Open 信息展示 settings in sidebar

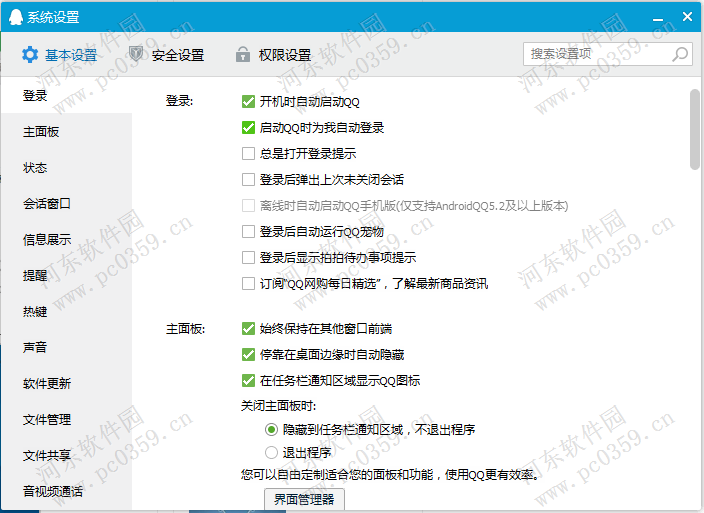point(66,239)
